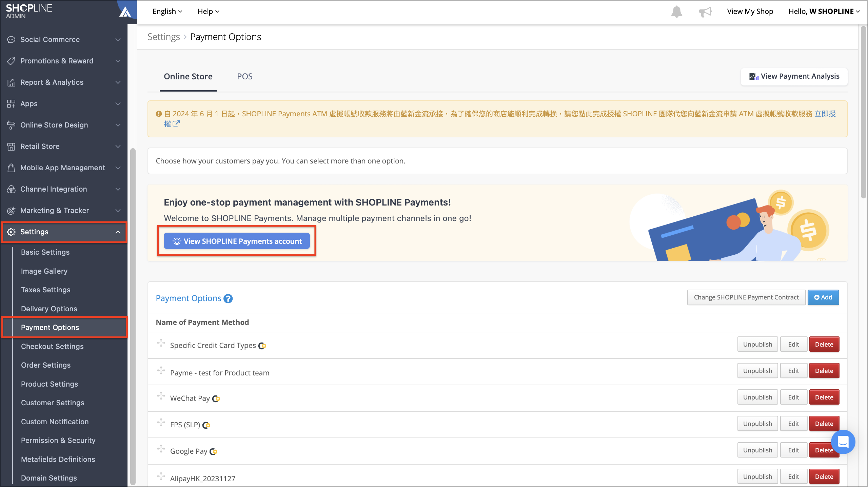The width and height of the screenshot is (868, 487).
Task: Click Change SHOPLINE Payment Contract button
Action: click(x=746, y=297)
